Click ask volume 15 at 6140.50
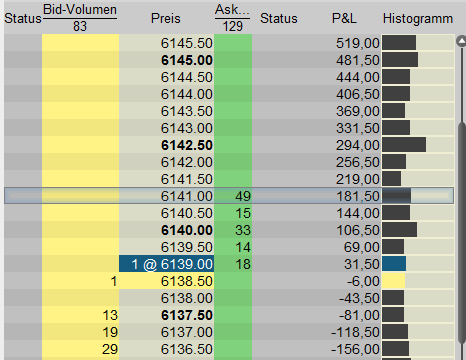The height and width of the screenshot is (360, 466). coord(243,213)
